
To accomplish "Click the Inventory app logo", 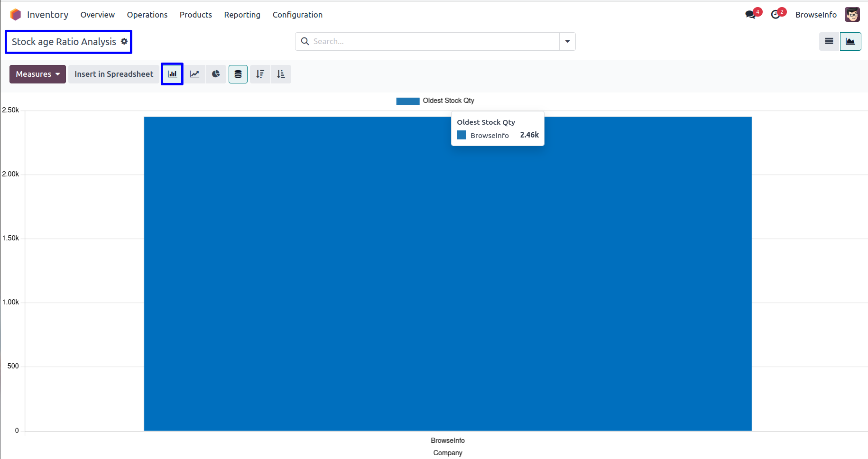I will click(x=16, y=15).
